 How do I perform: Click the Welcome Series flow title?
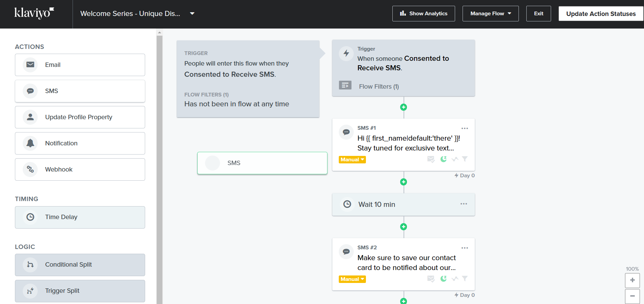point(130,14)
